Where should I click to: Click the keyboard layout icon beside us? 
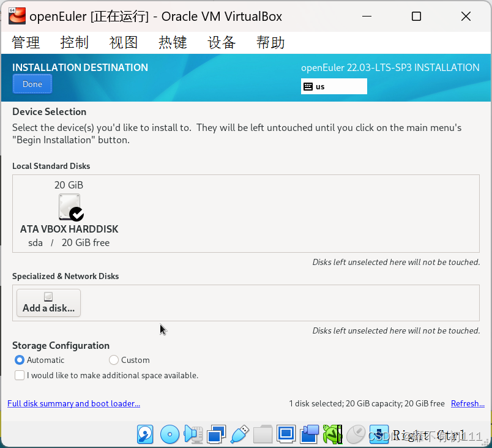pos(308,86)
